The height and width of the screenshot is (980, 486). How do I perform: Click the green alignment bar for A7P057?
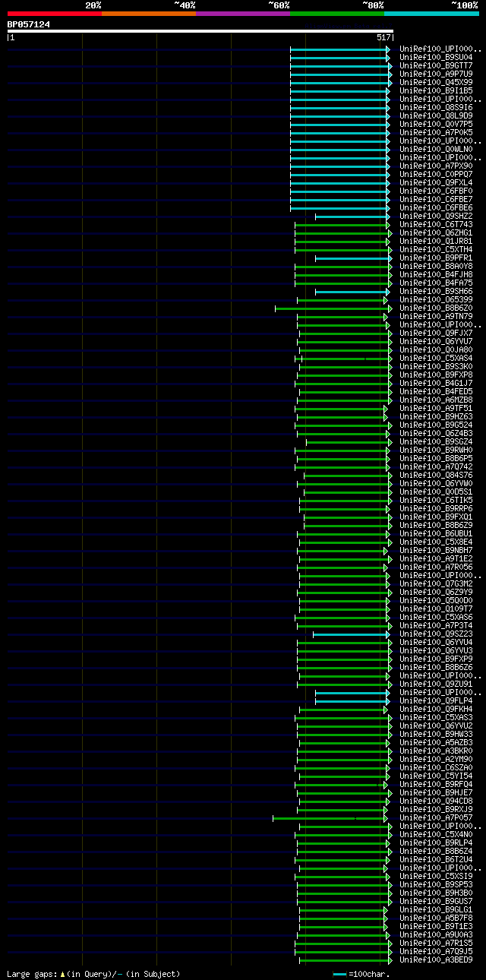click(330, 818)
